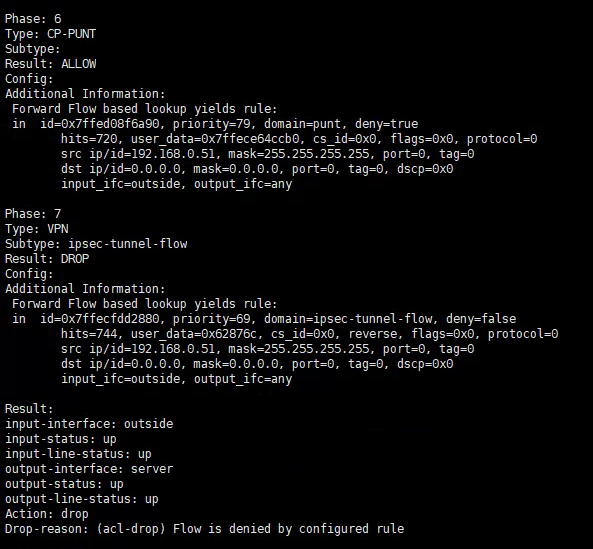
Task: Click the output-line-status: up line
Action: 82,499
